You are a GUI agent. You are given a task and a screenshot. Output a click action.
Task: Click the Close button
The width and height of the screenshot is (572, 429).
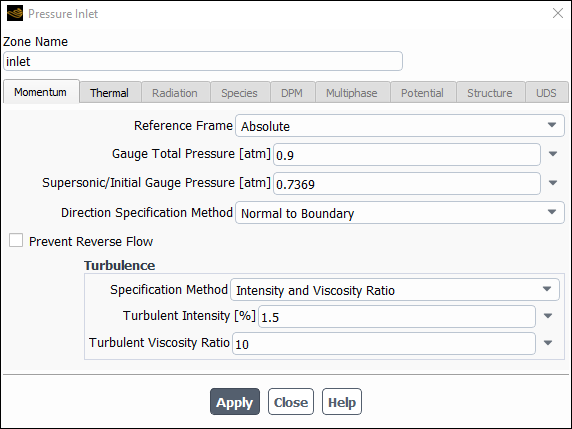pos(291,402)
